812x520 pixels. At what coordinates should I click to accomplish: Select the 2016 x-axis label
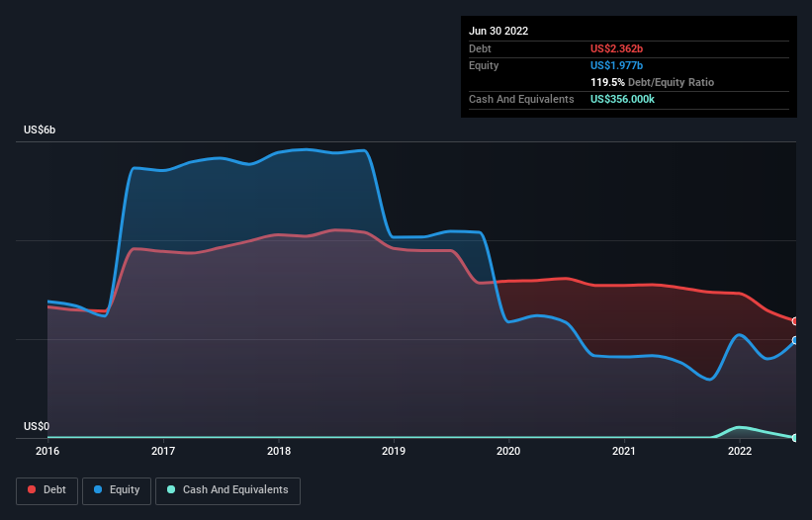pyautogui.click(x=47, y=451)
